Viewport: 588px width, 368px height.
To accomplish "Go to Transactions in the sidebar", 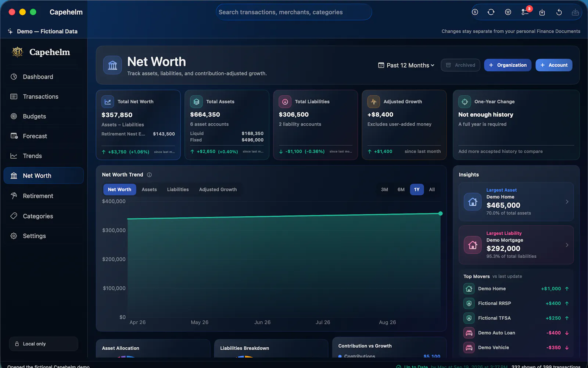I will pyautogui.click(x=44, y=96).
